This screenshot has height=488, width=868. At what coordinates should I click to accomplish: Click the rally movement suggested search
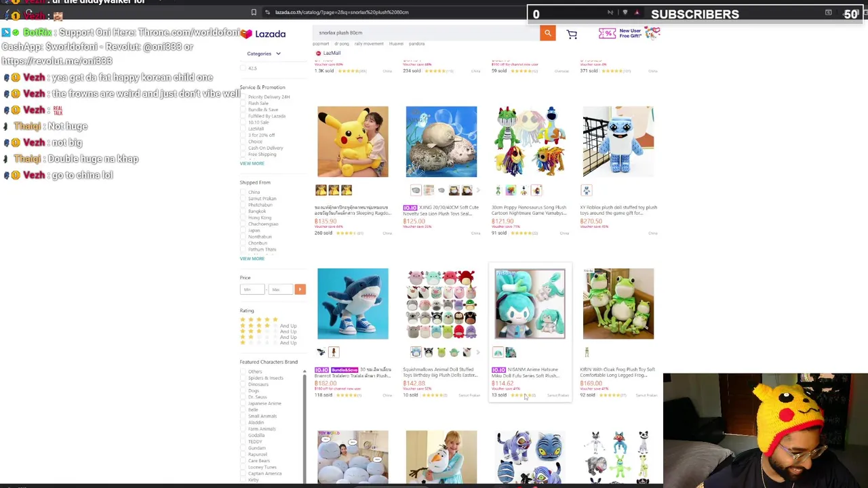click(369, 44)
